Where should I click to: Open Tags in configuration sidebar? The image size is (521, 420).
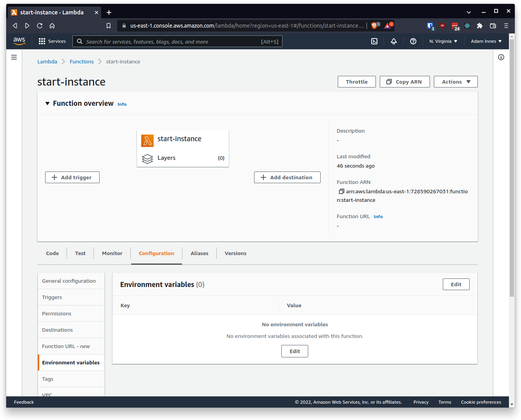point(71,379)
